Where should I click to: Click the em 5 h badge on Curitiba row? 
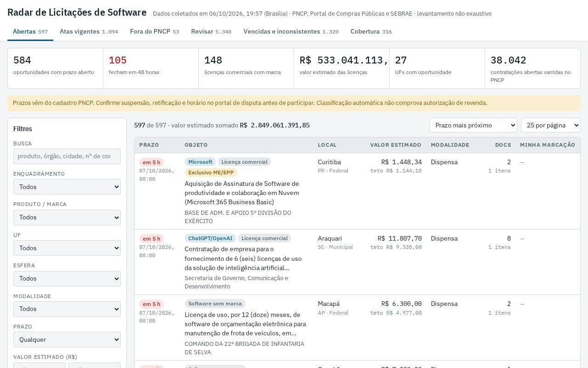tap(152, 162)
